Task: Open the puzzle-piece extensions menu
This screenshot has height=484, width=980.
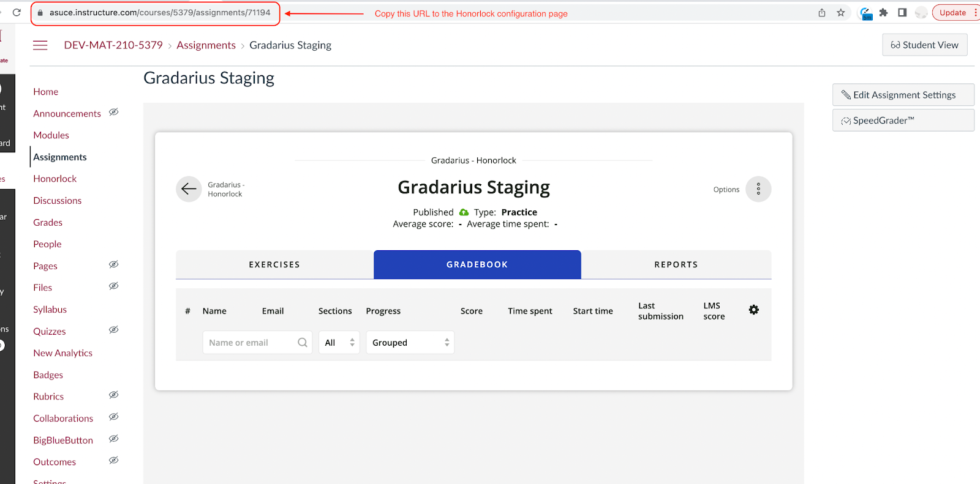Action: (x=883, y=12)
